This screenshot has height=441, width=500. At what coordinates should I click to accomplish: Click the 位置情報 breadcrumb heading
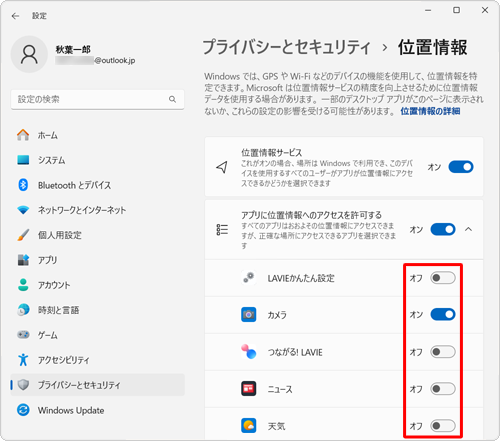click(432, 47)
